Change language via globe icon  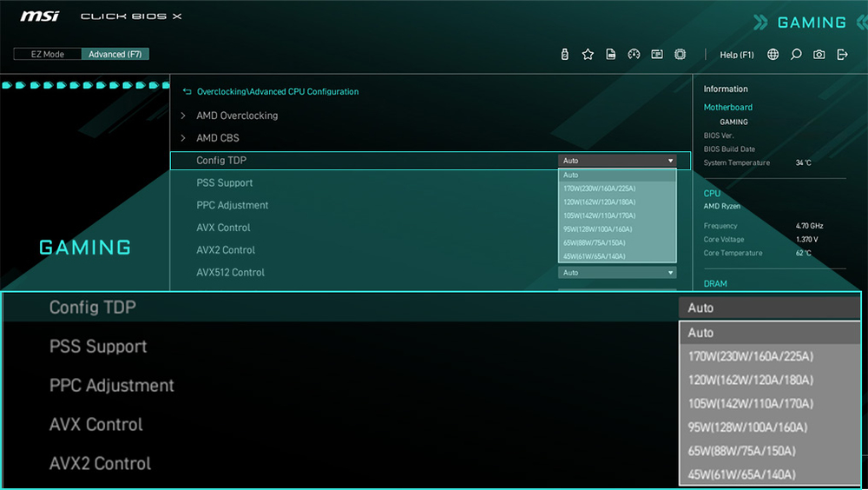pos(773,55)
